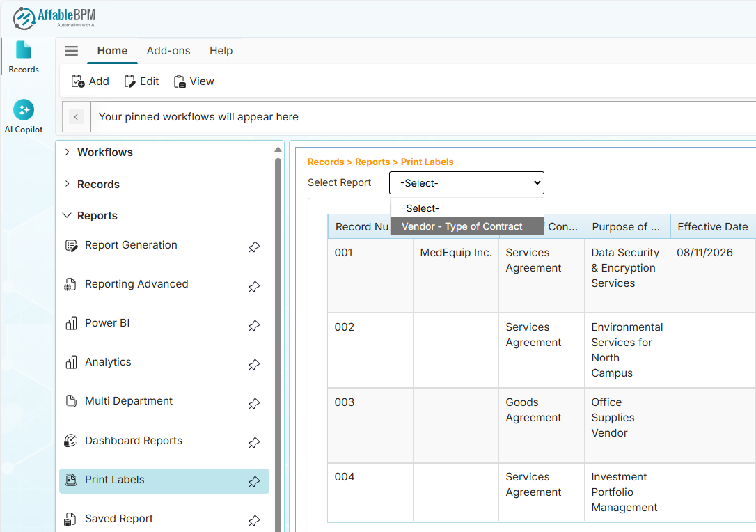Click the View record icon

point(180,81)
